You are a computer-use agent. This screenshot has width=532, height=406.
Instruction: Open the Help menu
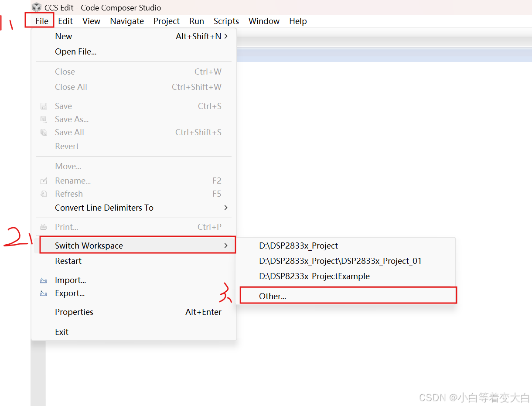(298, 21)
